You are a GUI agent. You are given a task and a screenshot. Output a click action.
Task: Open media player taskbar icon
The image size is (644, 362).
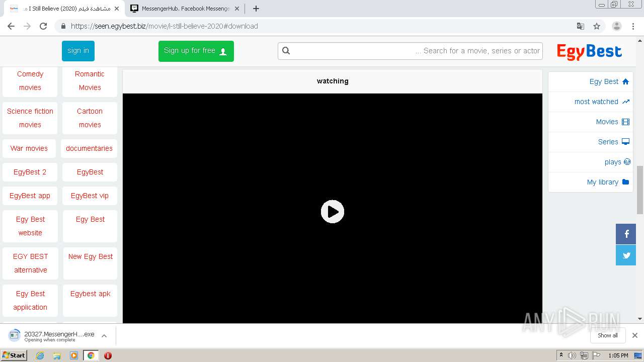coord(74,355)
